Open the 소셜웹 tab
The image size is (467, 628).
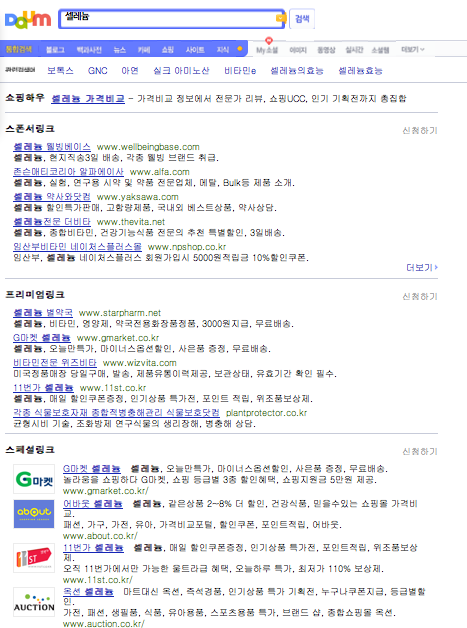[380, 50]
